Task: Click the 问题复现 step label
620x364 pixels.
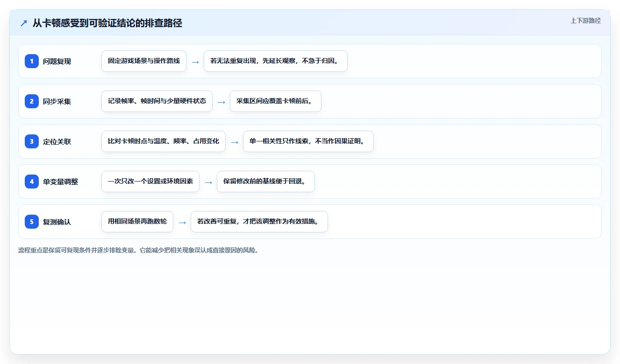Action: click(x=57, y=61)
